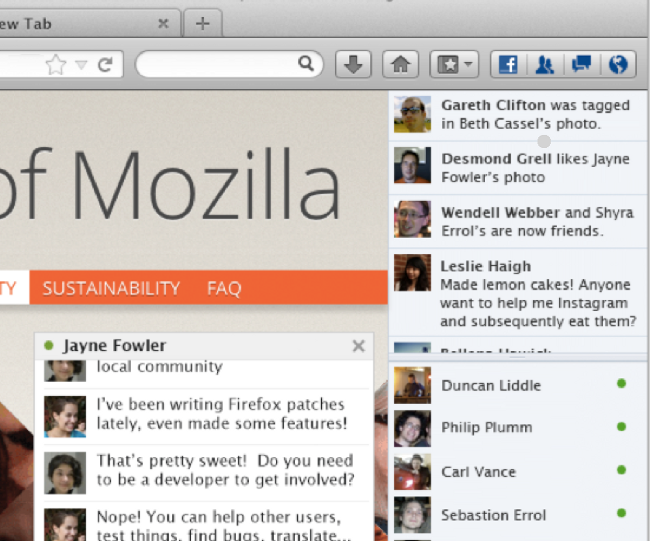Open the URL history dropdown arrow
Image resolution: width=650 pixels, height=541 pixels.
pyautogui.click(x=82, y=65)
